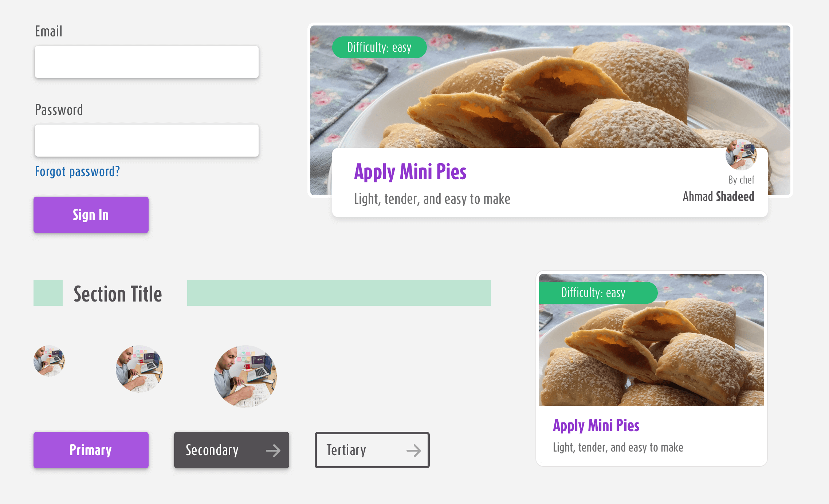The image size is (829, 504).
Task: Click the long green bar after Section Title
Action: click(x=339, y=293)
